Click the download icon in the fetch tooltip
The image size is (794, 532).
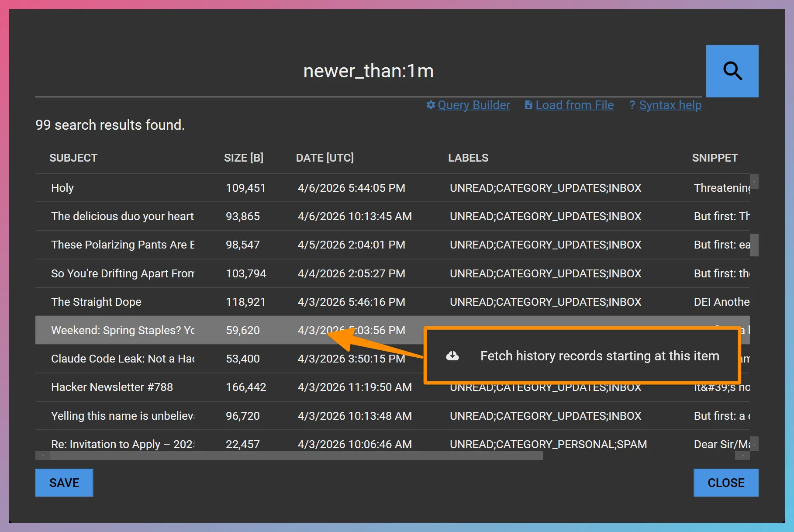[x=452, y=356]
